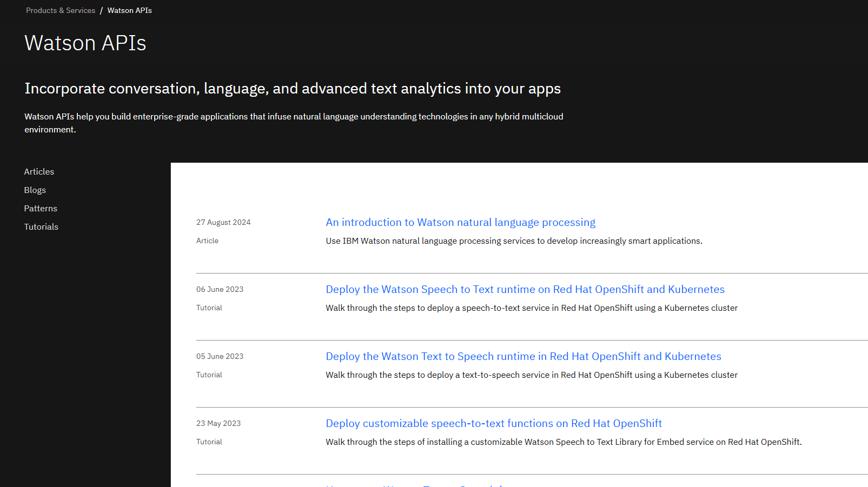Image resolution: width=868 pixels, height=487 pixels.
Task: Open Deploy customizable speech-to-text functions tutorial
Action: [x=493, y=423]
